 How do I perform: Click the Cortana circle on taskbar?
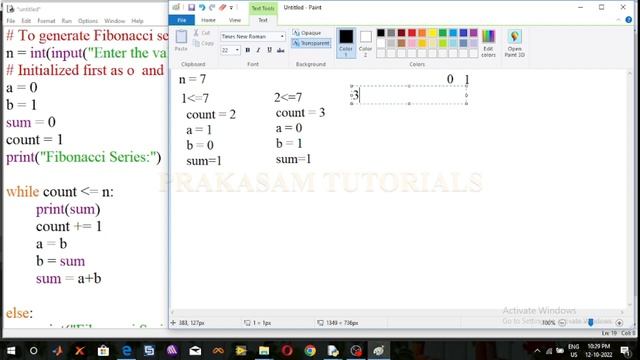(x=33, y=351)
